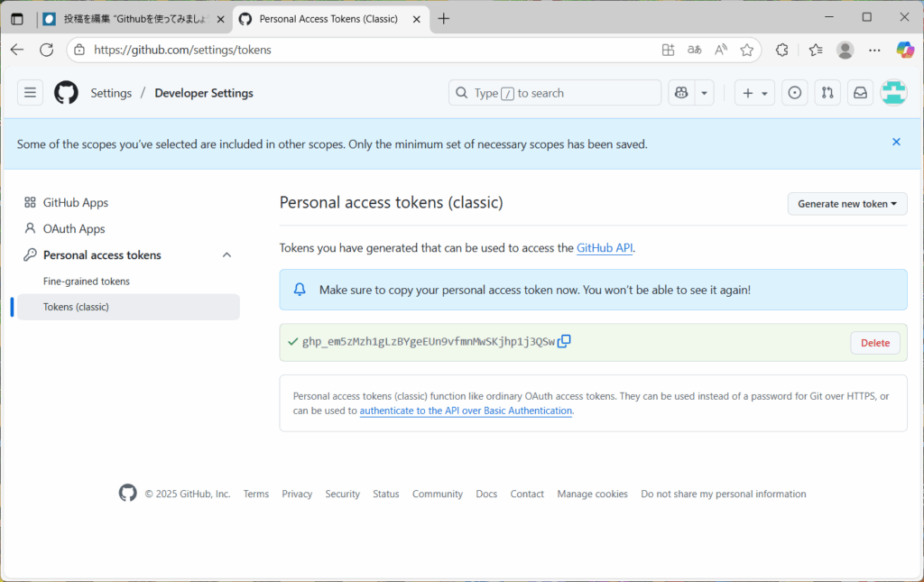Copy the personal access token to clipboard

[x=564, y=341]
